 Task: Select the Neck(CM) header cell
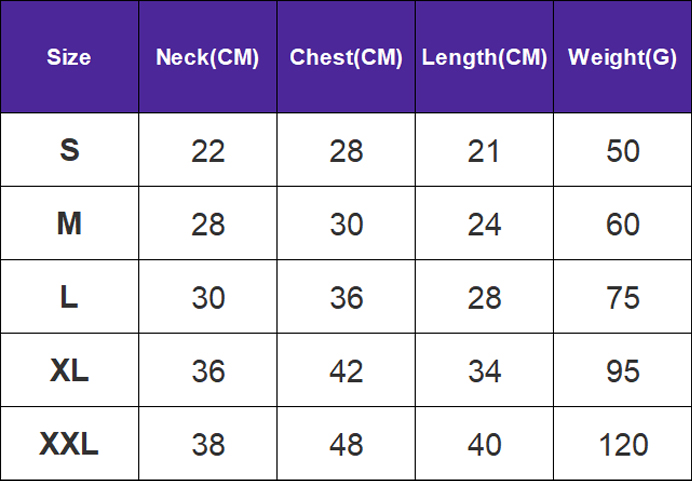(207, 57)
